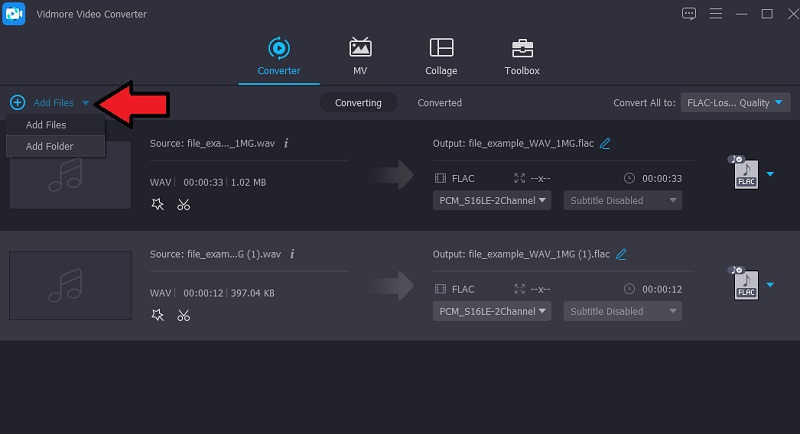Open the Convert All to format dropdown
This screenshot has height=434, width=800.
[x=735, y=103]
